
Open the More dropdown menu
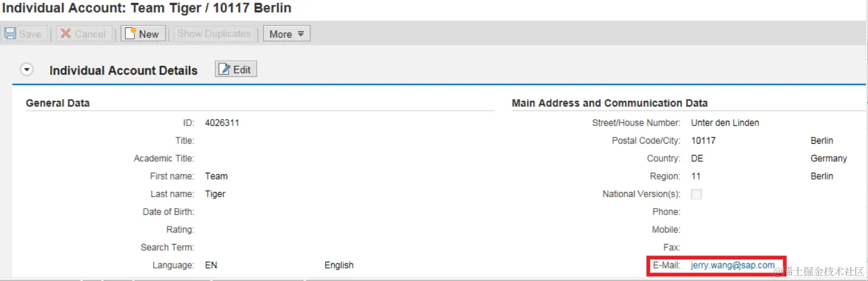[286, 34]
